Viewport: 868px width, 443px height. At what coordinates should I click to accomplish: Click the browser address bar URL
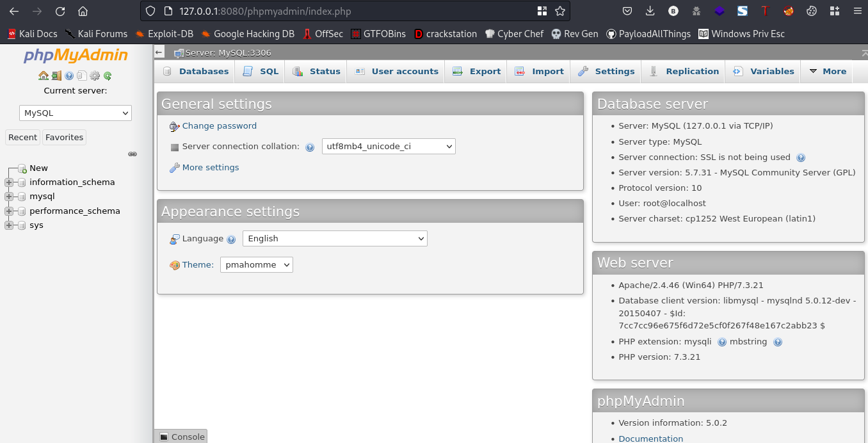(266, 11)
